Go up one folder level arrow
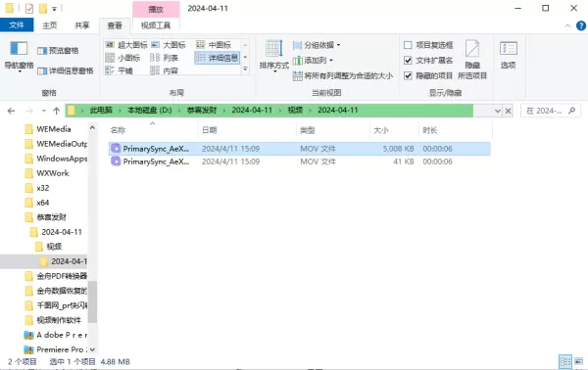 click(x=56, y=111)
